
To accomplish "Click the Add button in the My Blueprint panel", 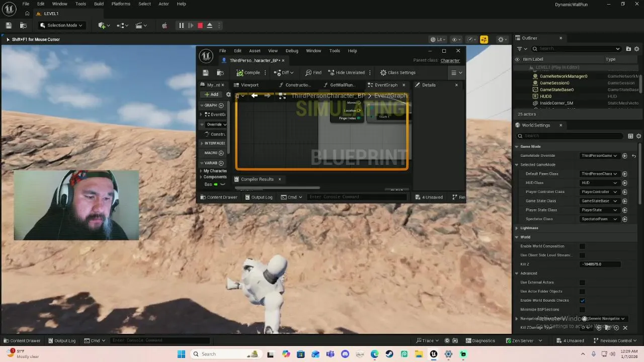I will [211, 95].
